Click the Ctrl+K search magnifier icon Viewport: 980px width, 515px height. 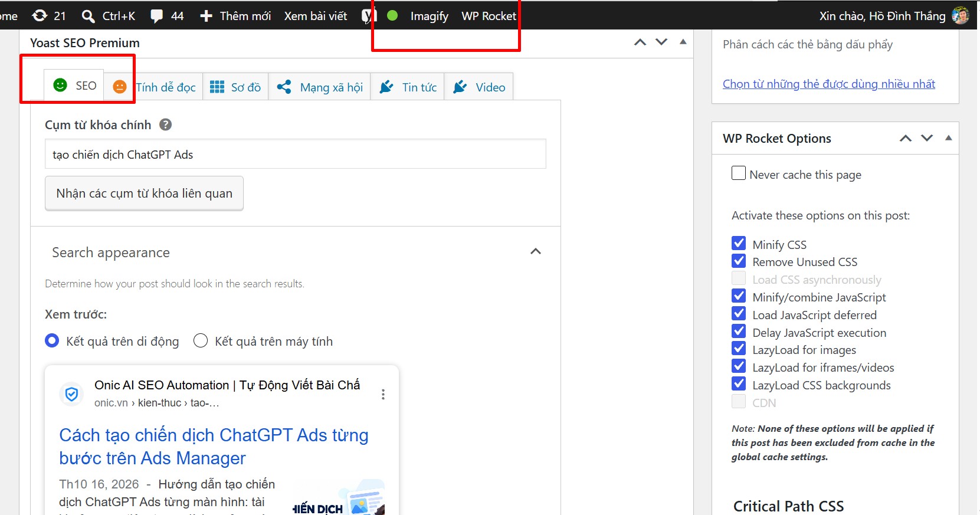click(88, 16)
